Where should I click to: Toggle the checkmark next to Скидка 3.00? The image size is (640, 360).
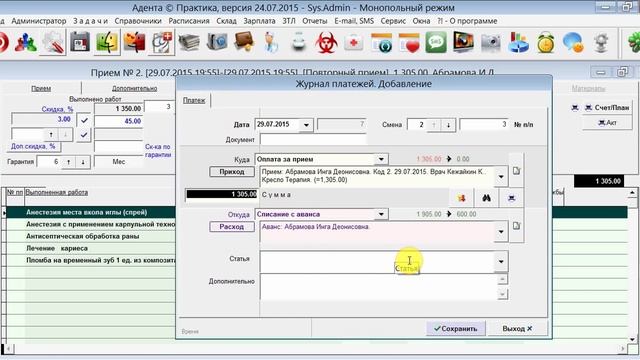(x=84, y=120)
